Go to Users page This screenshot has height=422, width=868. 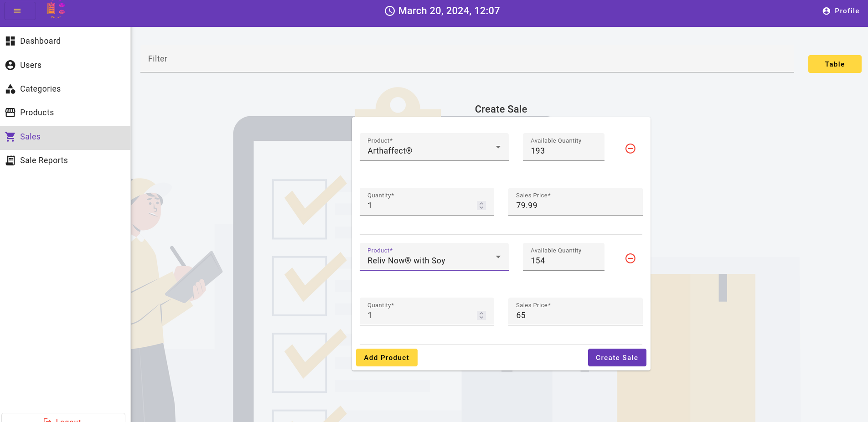pyautogui.click(x=65, y=65)
